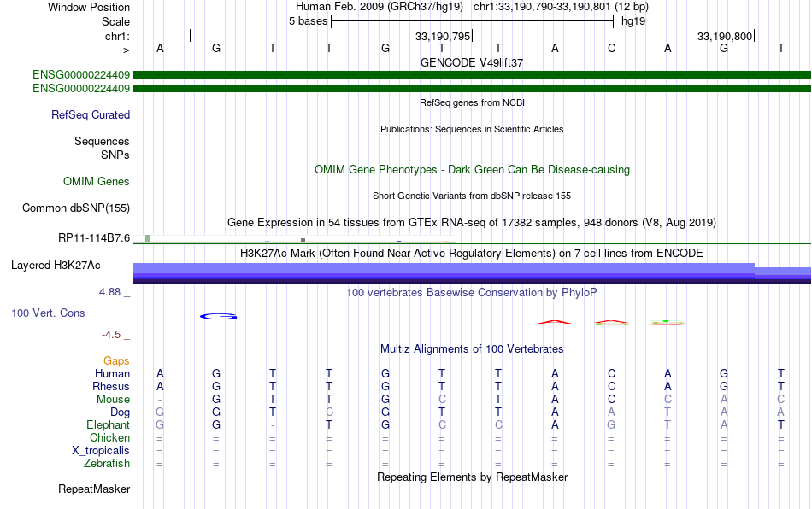Click the Zebrafish species row label
812x509 pixels.
pyautogui.click(x=107, y=463)
